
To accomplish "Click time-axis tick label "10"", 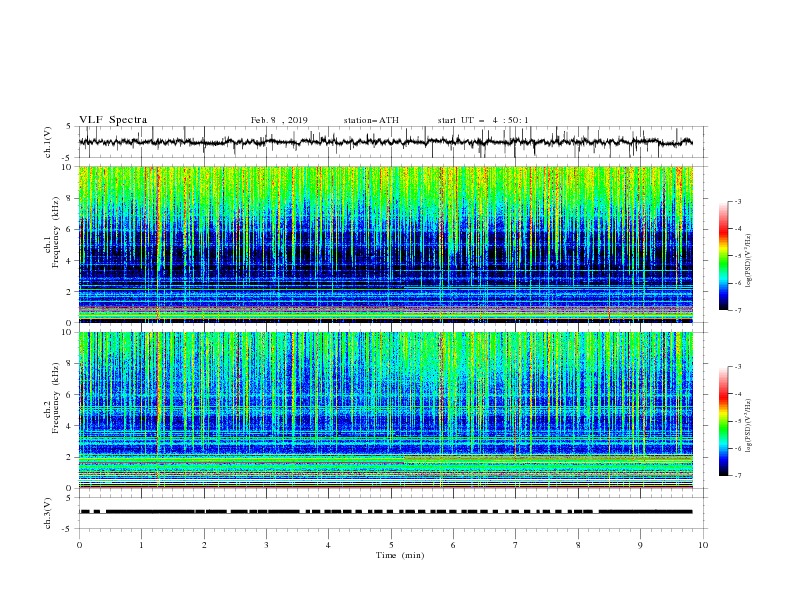I will pyautogui.click(x=703, y=545).
